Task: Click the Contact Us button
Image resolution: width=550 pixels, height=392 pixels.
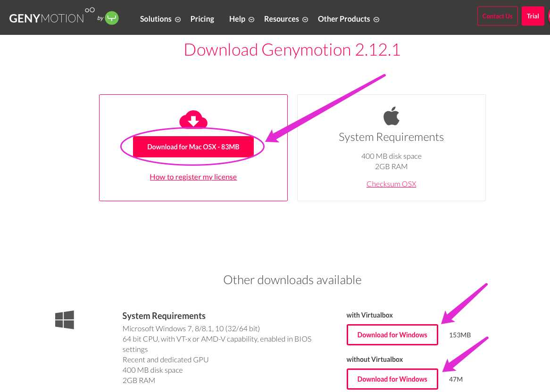Action: (x=497, y=16)
